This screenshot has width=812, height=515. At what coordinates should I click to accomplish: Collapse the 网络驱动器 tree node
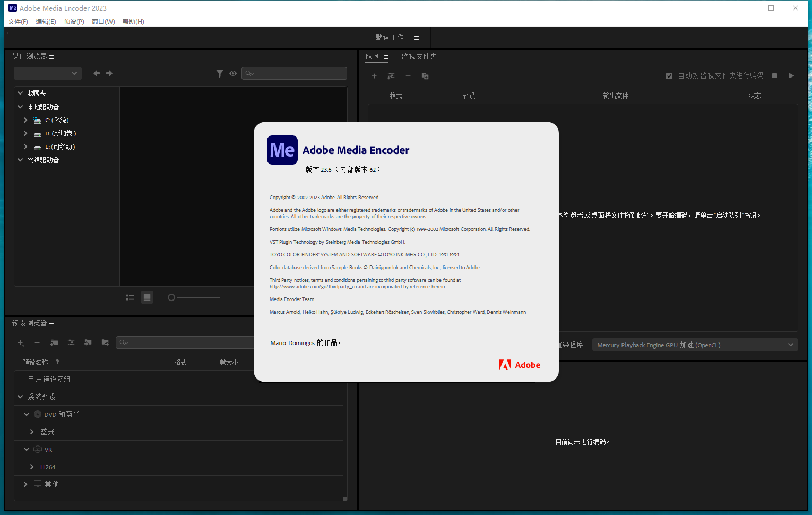click(20, 160)
